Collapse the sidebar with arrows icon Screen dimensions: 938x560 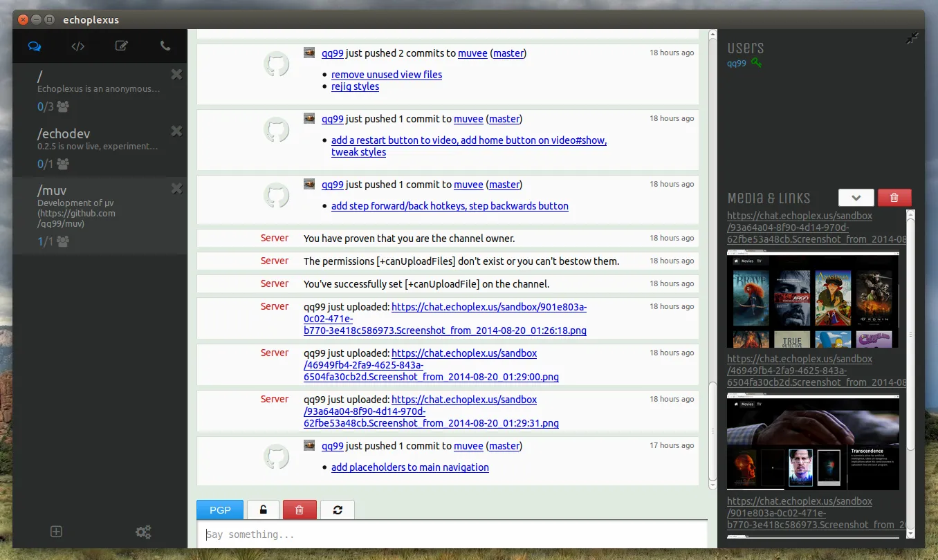912,39
